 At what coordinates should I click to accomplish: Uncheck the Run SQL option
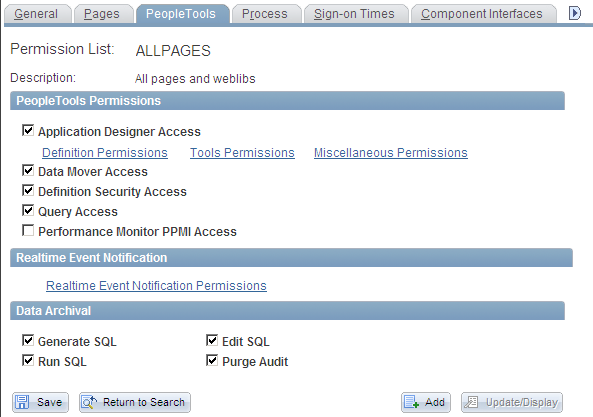pyautogui.click(x=28, y=361)
